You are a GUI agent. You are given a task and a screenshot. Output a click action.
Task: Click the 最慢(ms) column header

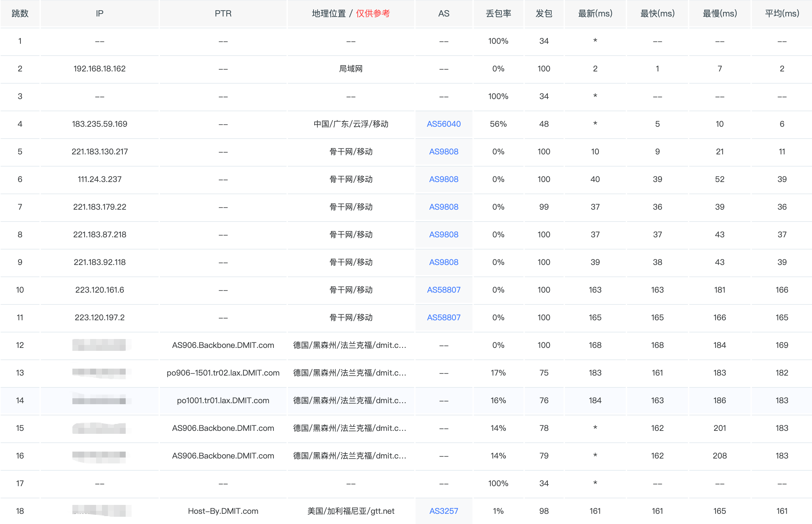point(720,13)
